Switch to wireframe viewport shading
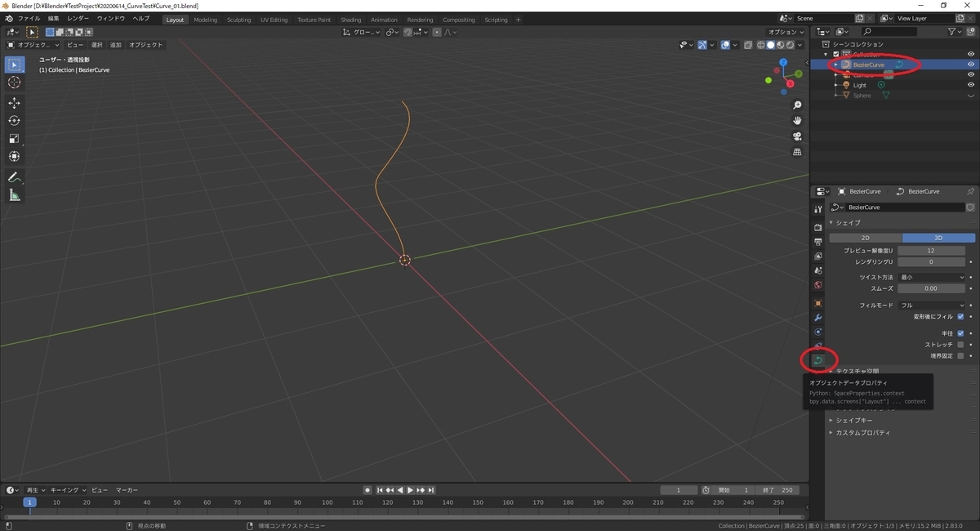Image resolution: width=980 pixels, height=531 pixels. (x=761, y=45)
